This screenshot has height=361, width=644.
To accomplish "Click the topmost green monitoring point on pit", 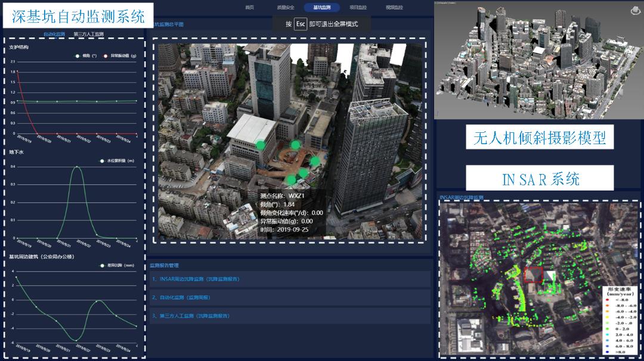I will coord(295,144).
